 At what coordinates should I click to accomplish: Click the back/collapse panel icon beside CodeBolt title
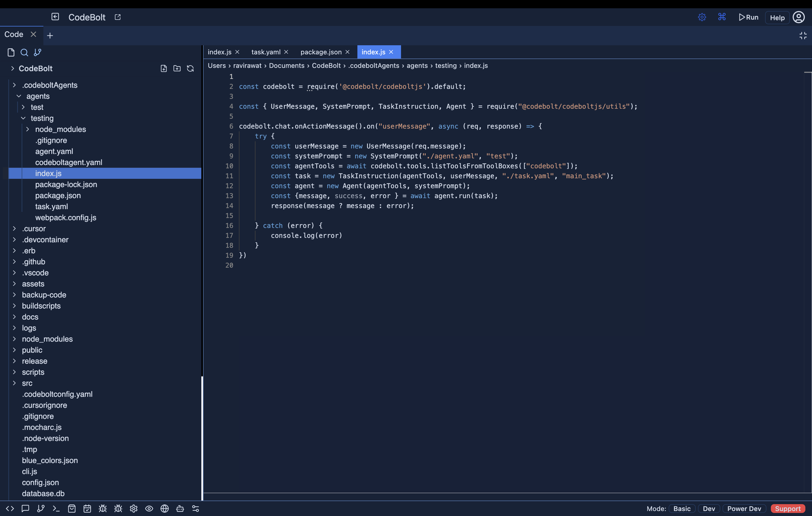click(x=55, y=17)
